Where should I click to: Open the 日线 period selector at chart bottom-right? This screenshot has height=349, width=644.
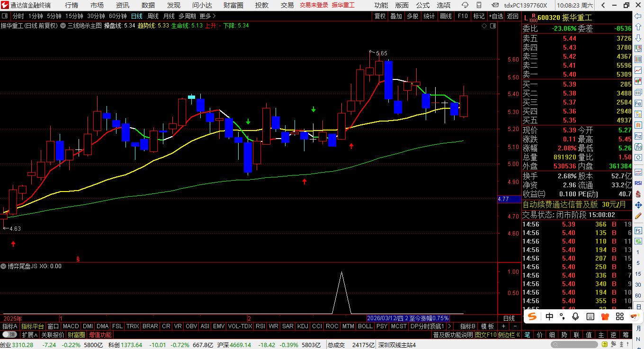[x=509, y=318]
